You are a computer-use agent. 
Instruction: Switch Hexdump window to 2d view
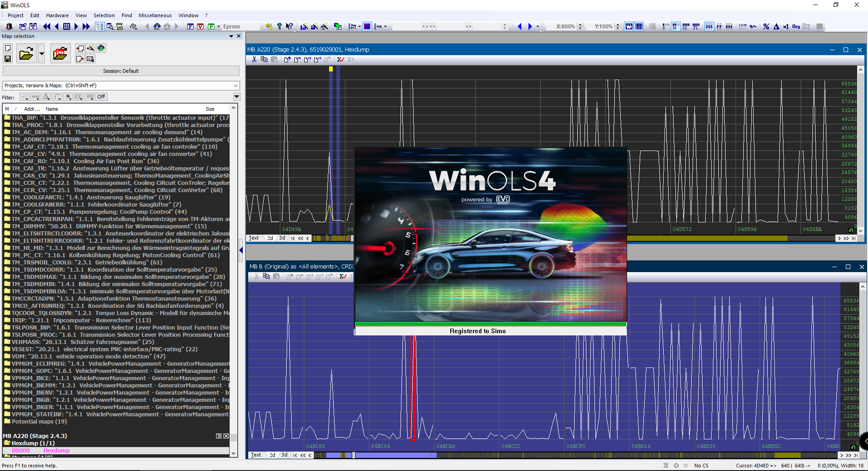pyautogui.click(x=270, y=238)
